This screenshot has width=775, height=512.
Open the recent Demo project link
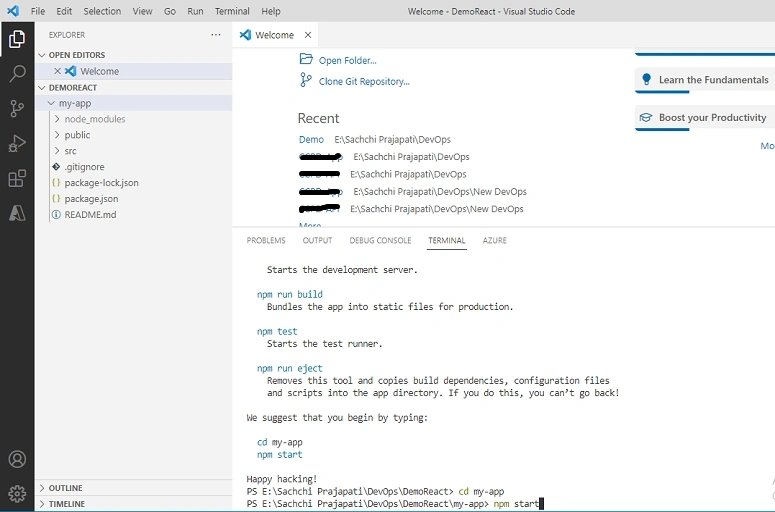point(311,140)
